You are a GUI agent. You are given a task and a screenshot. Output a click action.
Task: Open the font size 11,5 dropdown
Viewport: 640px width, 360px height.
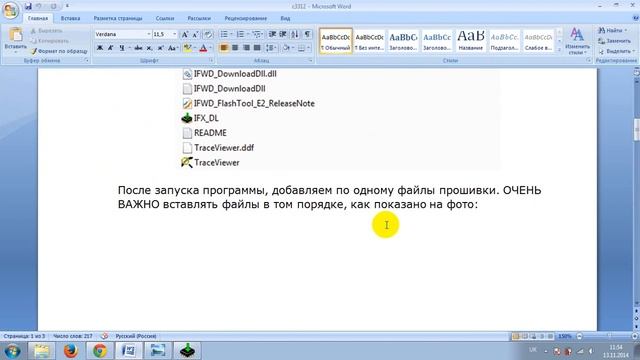coord(175,34)
